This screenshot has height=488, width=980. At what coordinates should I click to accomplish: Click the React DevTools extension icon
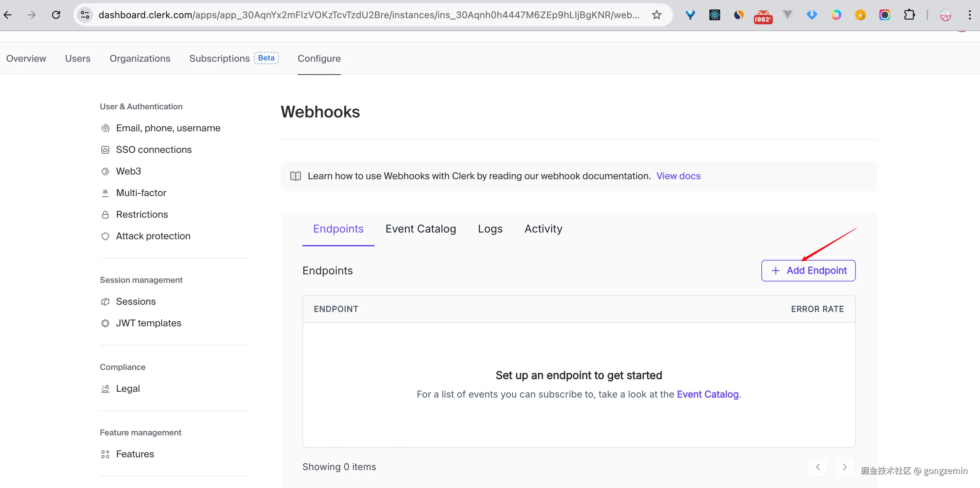(714, 15)
